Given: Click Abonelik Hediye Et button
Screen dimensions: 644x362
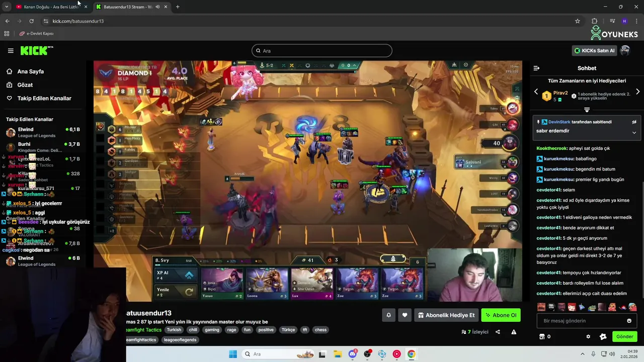Looking at the screenshot, I should 446,315.
